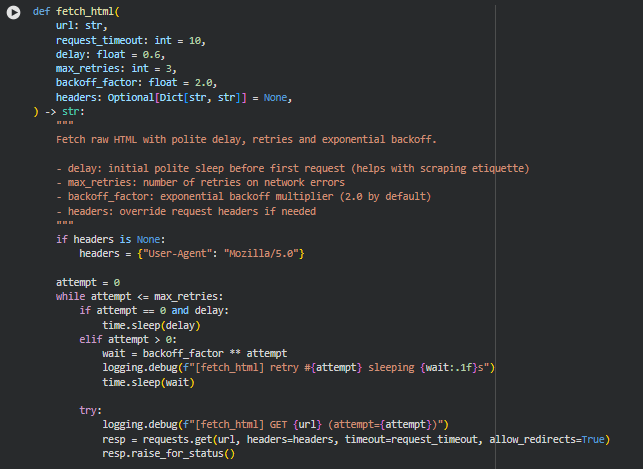643x469 pixels.
Task: Click the requests.get call line
Action: click(356, 440)
